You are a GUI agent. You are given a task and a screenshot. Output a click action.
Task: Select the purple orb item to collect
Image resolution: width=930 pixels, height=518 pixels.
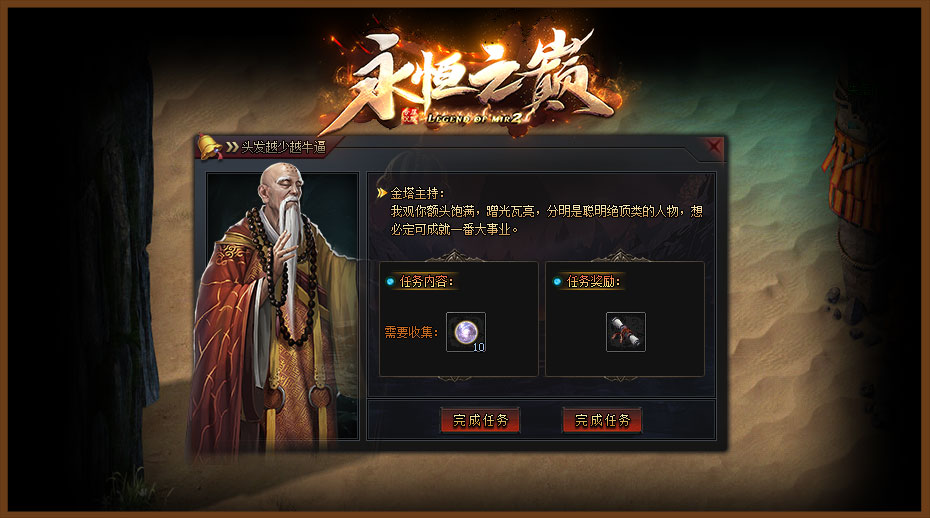tap(466, 332)
